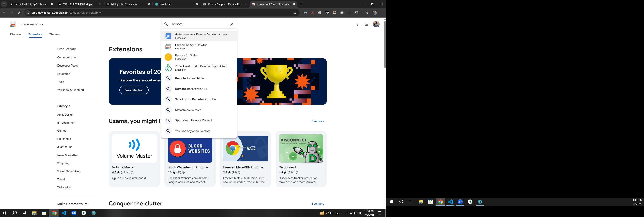The image size is (644, 217).
Task: Click the See collection button
Action: (x=134, y=90)
